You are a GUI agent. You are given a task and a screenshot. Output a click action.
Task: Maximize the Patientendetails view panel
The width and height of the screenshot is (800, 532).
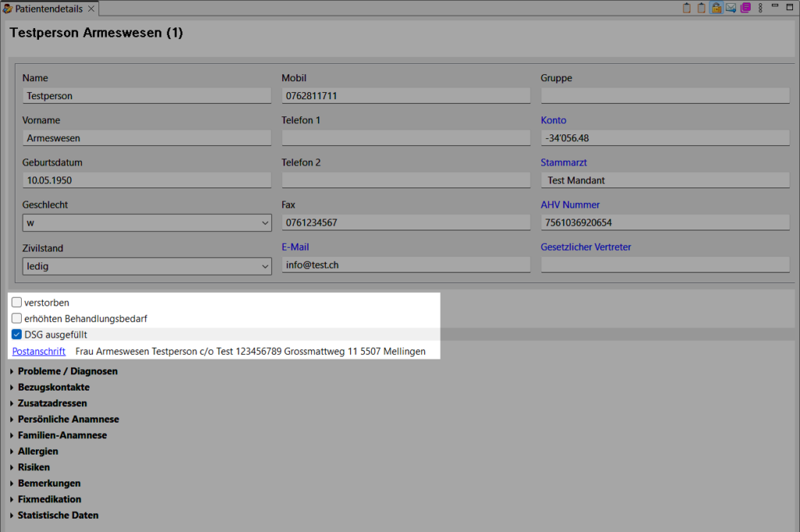(790, 8)
